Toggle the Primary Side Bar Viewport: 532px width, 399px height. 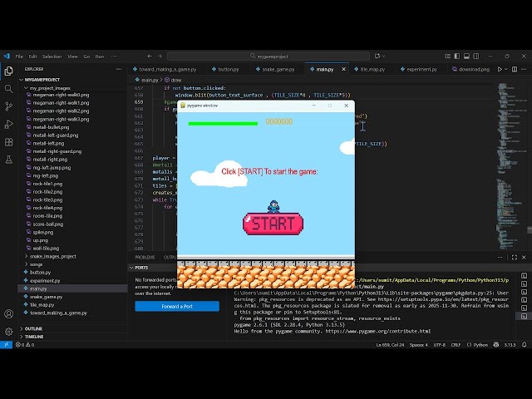[x=457, y=56]
